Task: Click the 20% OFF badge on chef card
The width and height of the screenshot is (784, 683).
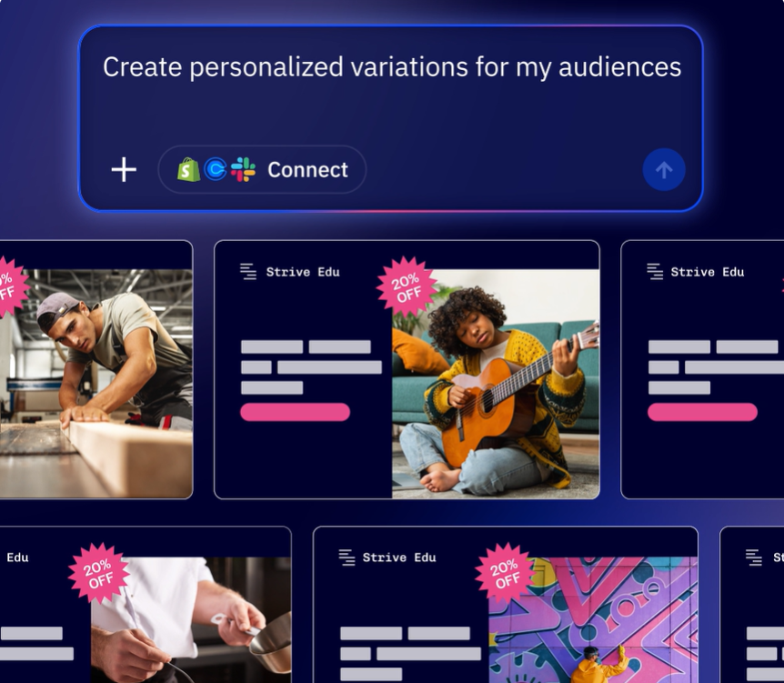Action: [x=98, y=573]
